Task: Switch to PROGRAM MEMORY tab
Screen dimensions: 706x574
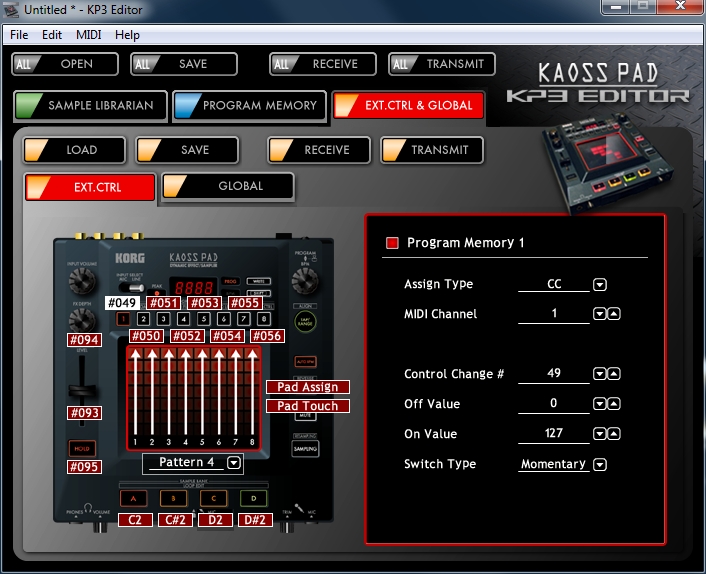Action: pos(249,106)
